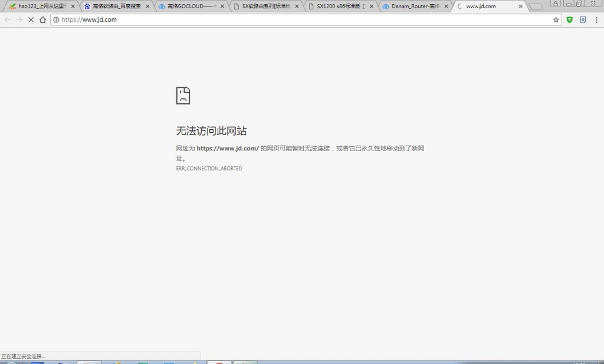Close the 高格软路由_百度搜索 tab
This screenshot has height=364, width=604.
pyautogui.click(x=147, y=6)
